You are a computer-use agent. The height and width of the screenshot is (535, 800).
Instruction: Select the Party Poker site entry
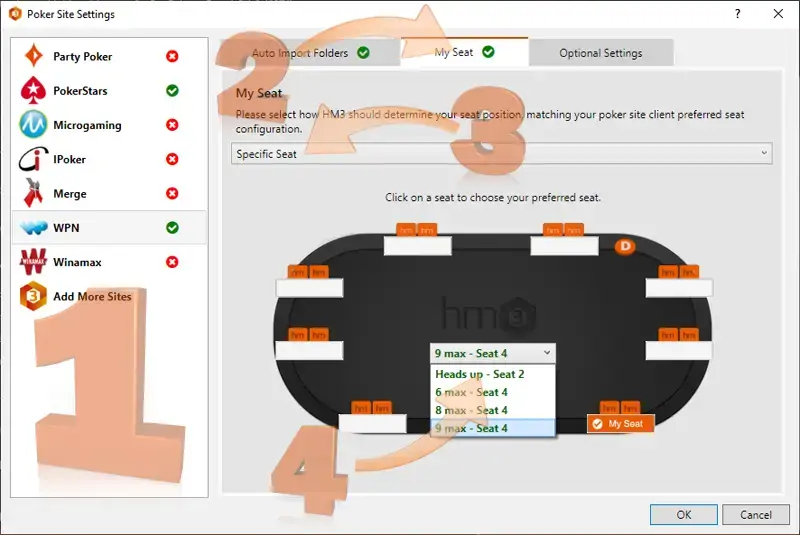pos(109,56)
